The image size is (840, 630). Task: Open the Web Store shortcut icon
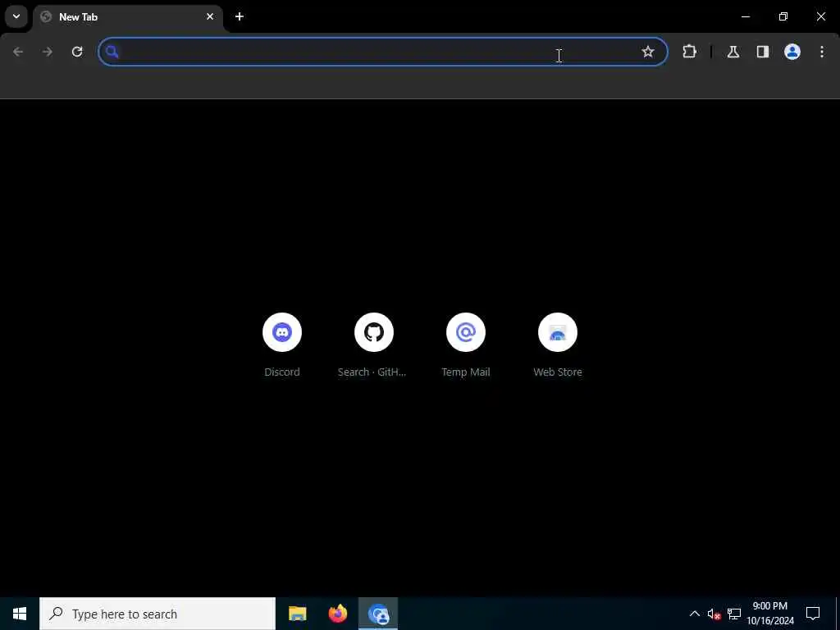558,332
